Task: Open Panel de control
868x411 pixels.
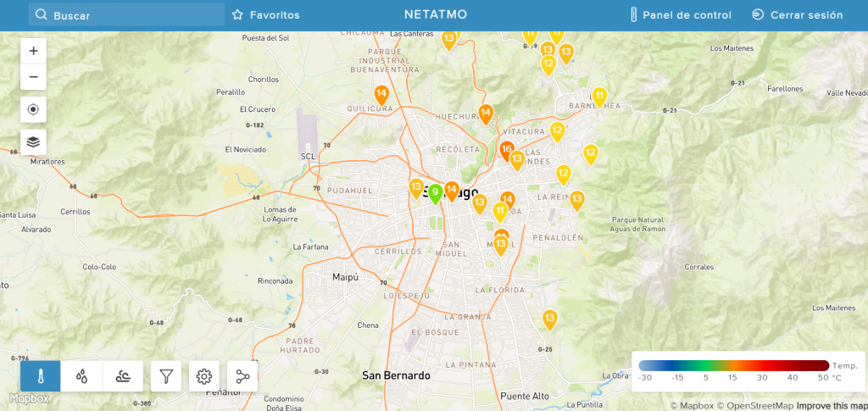Action: click(x=681, y=15)
